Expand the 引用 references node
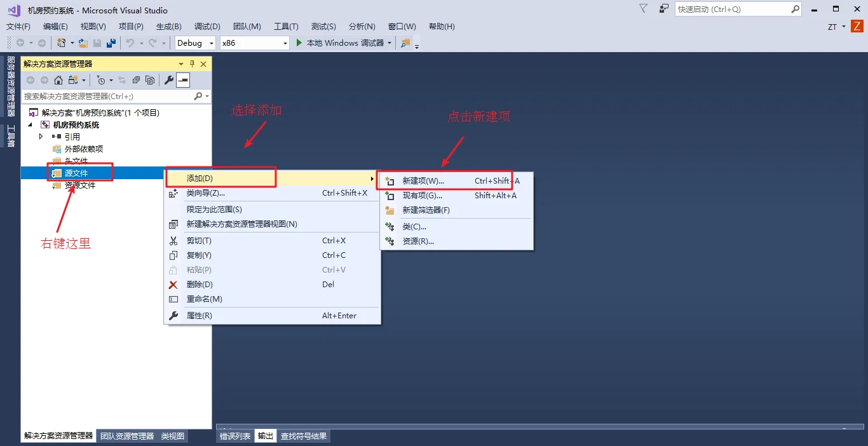 click(41, 137)
